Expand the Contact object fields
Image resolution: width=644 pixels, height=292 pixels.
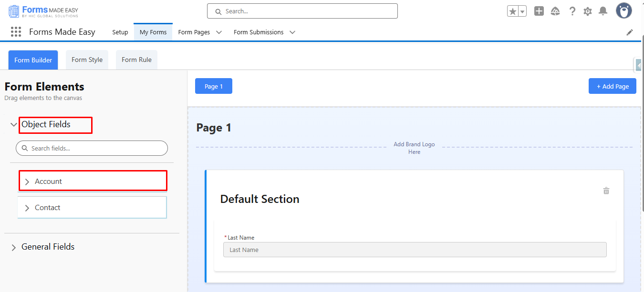27,208
